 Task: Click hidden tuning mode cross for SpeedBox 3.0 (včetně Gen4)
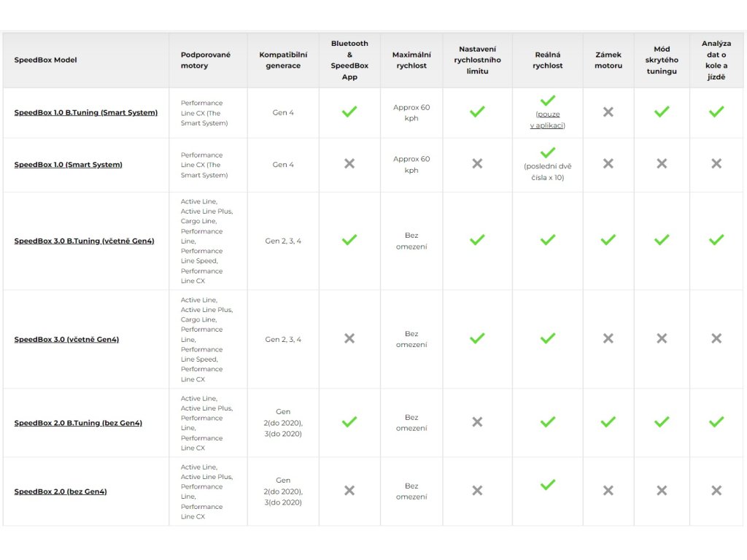[x=662, y=338]
